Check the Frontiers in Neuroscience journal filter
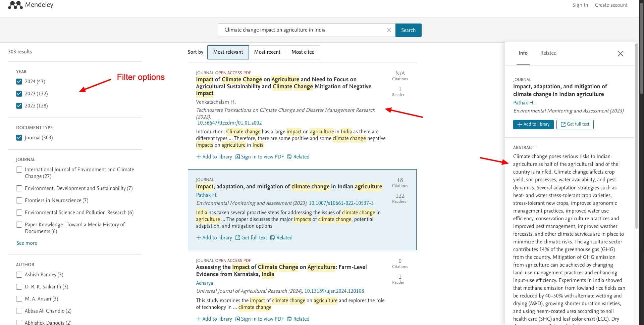 (x=19, y=200)
